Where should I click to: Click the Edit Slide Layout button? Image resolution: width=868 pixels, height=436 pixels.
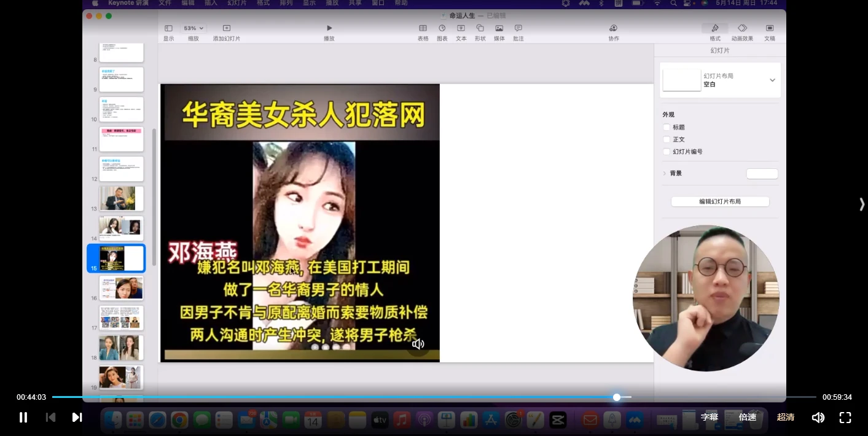coord(720,201)
